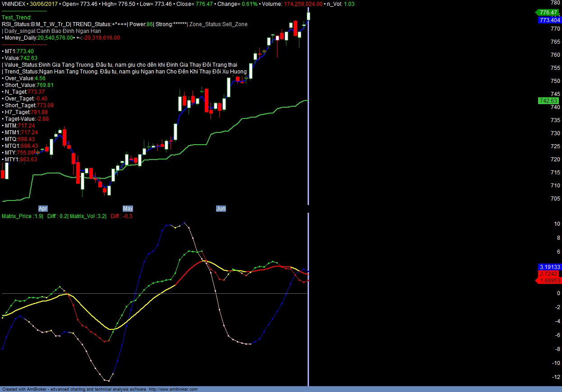Click the H7_Taget:781.88 line
Viewport: 562px width, 392px height.
tap(25, 112)
